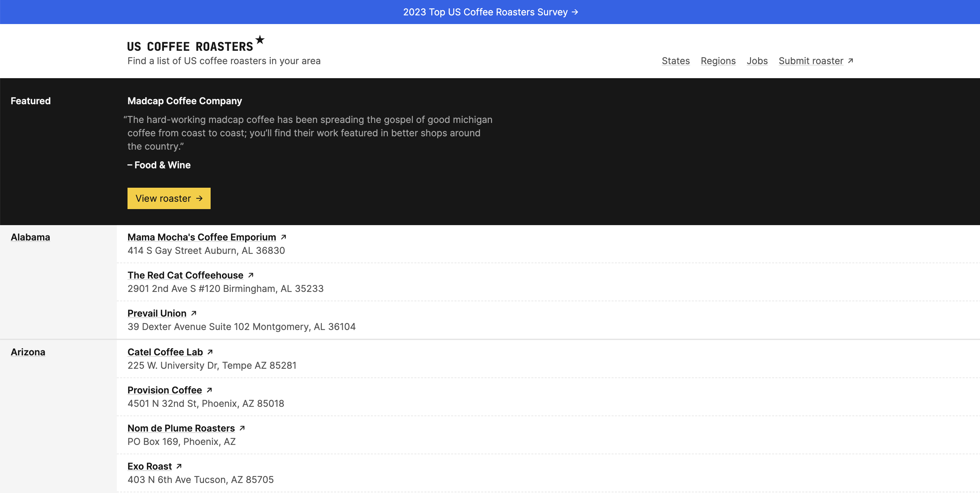Click external arrow icon beside Nom de Plume Roasters

pos(242,428)
